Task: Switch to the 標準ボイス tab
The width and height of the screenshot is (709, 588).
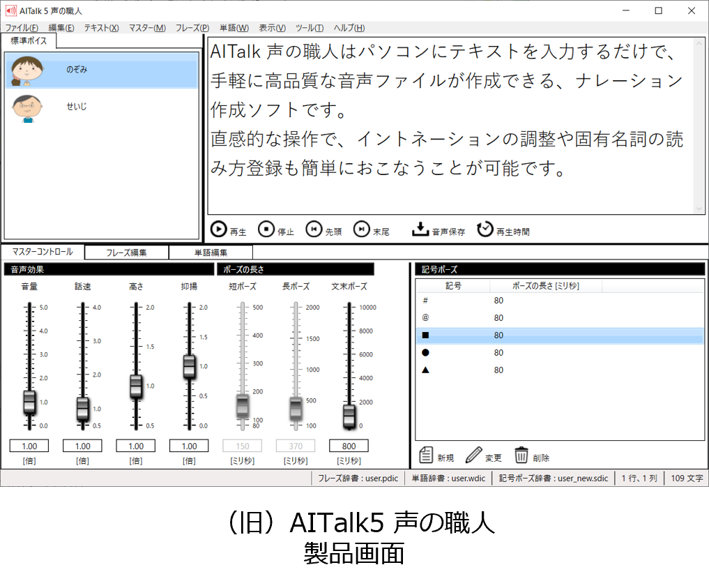Action: (x=29, y=40)
